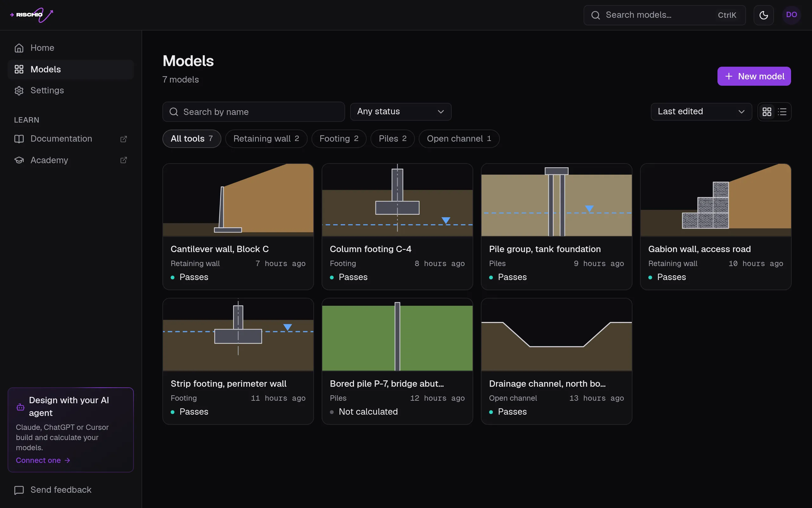This screenshot has height=508, width=812.
Task: Toggle dark mode moon icon
Action: [x=764, y=15]
